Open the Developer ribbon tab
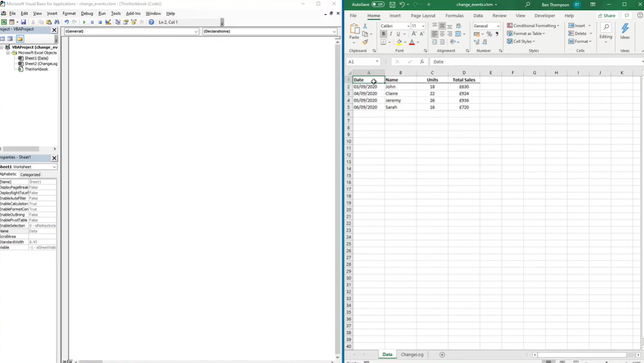 click(544, 16)
